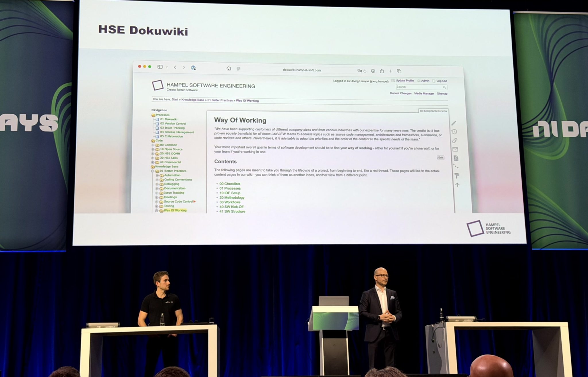Click the Hampel Software Engineering square logo

pyautogui.click(x=158, y=85)
